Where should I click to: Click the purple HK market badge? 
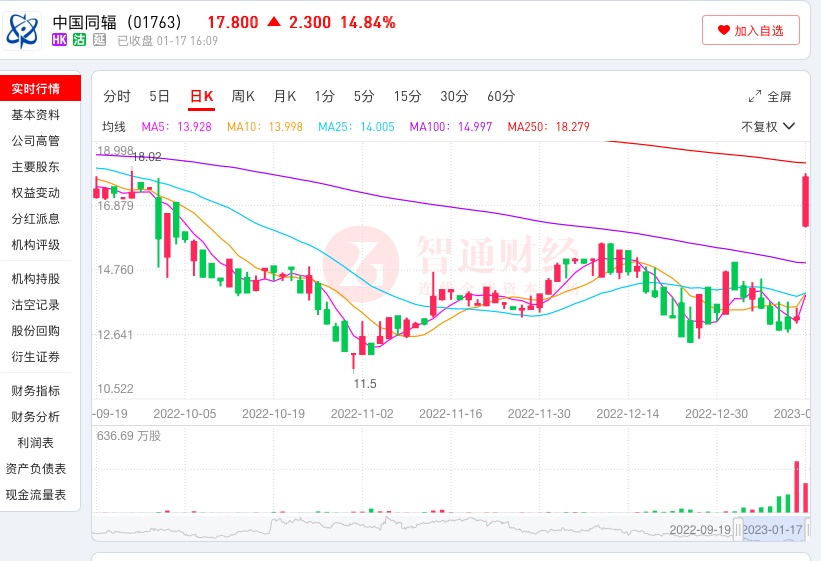tap(59, 40)
